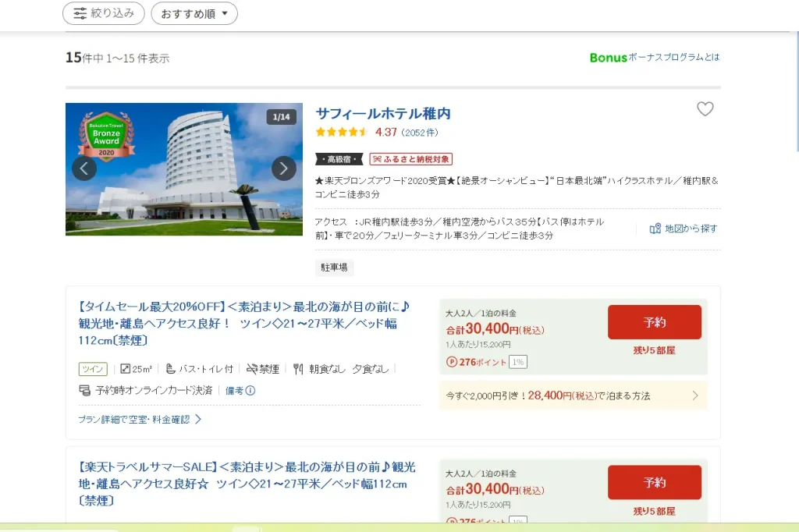Click the 予約時オンラインカード決済 card icon

click(x=84, y=390)
